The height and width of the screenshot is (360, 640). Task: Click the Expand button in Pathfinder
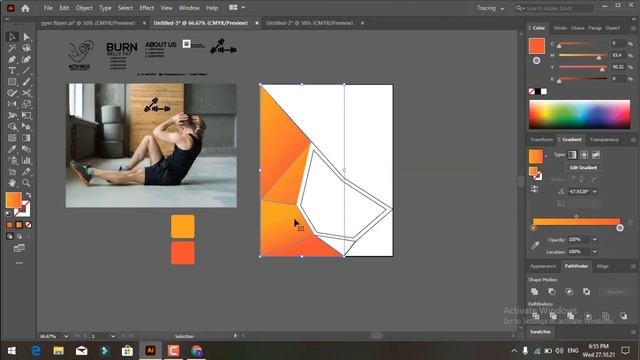click(615, 292)
